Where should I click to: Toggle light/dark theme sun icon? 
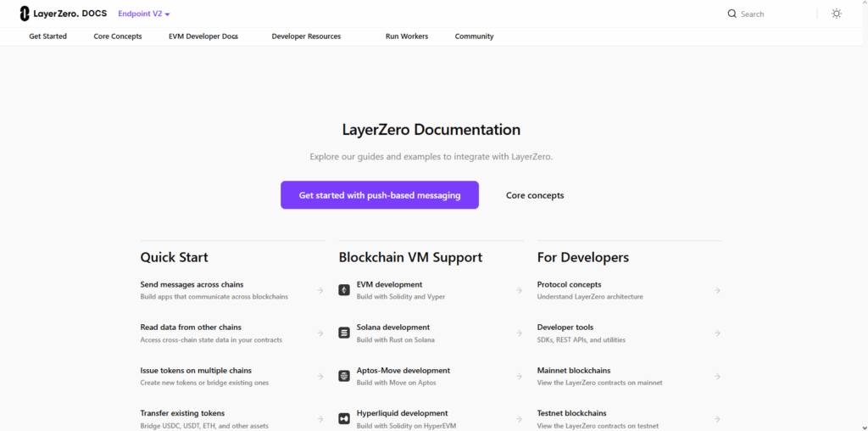tap(837, 14)
